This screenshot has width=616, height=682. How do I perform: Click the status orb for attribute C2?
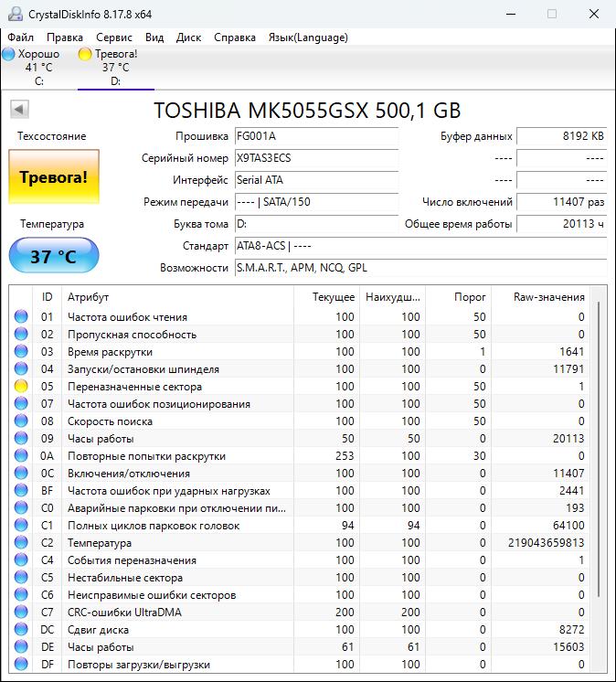click(21, 543)
